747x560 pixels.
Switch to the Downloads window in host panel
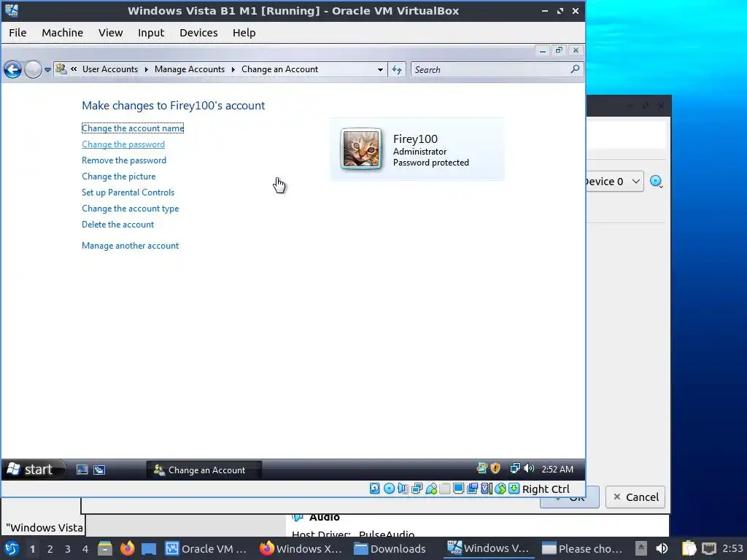tap(390, 549)
